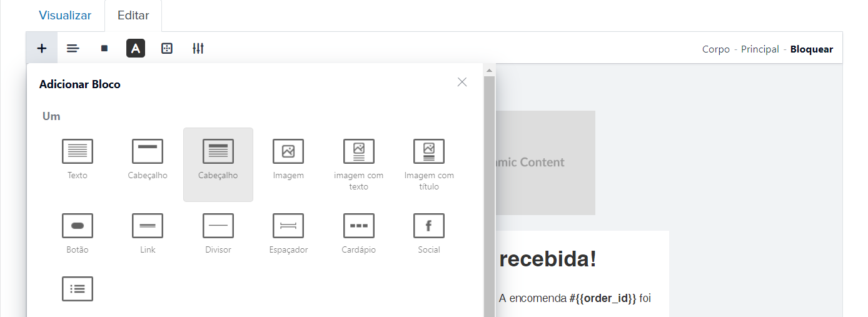The image size is (868, 317).
Task: Add an imagem com texto block
Action: (x=359, y=164)
